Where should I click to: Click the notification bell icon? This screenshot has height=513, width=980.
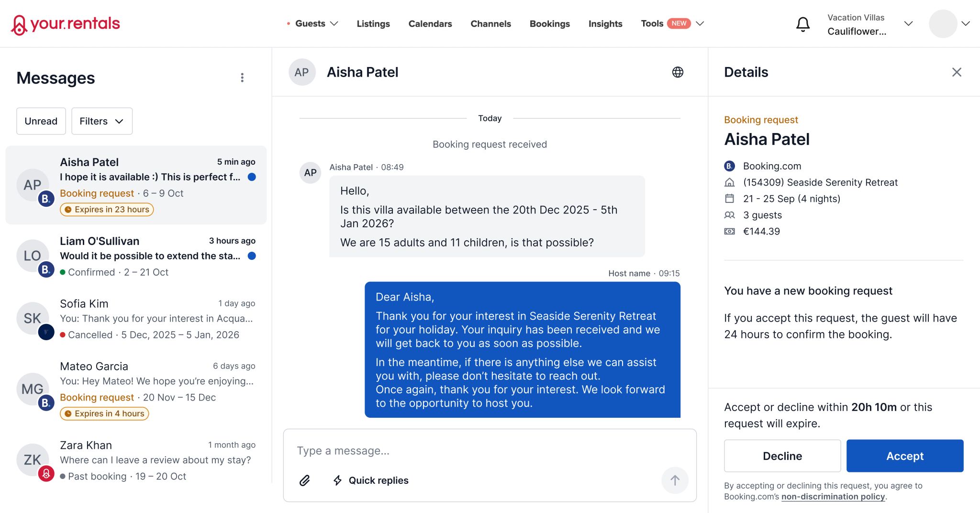point(802,24)
